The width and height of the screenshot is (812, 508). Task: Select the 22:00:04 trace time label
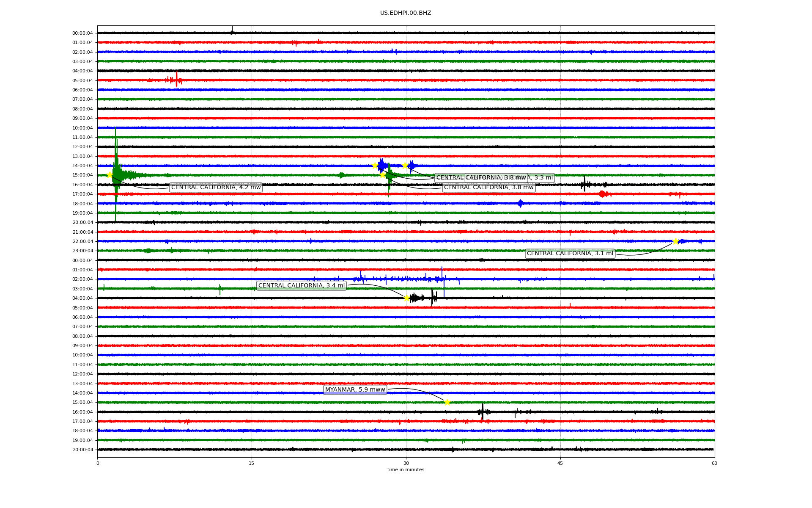(82, 242)
